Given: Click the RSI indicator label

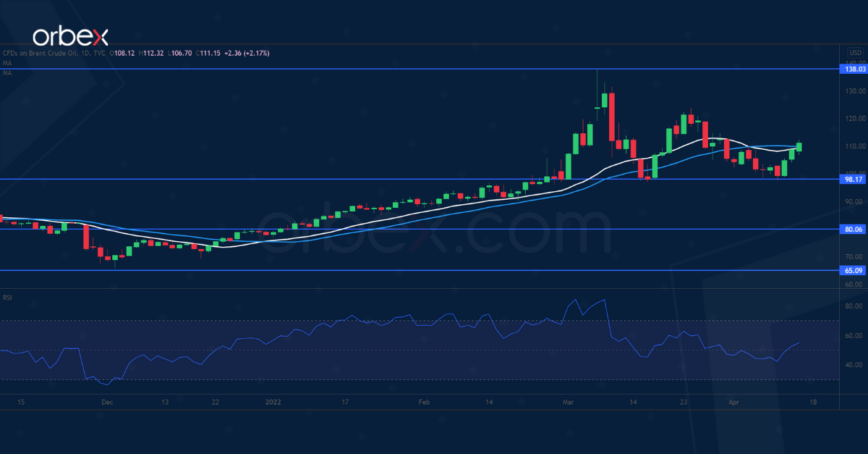Looking at the screenshot, I should coord(7,297).
